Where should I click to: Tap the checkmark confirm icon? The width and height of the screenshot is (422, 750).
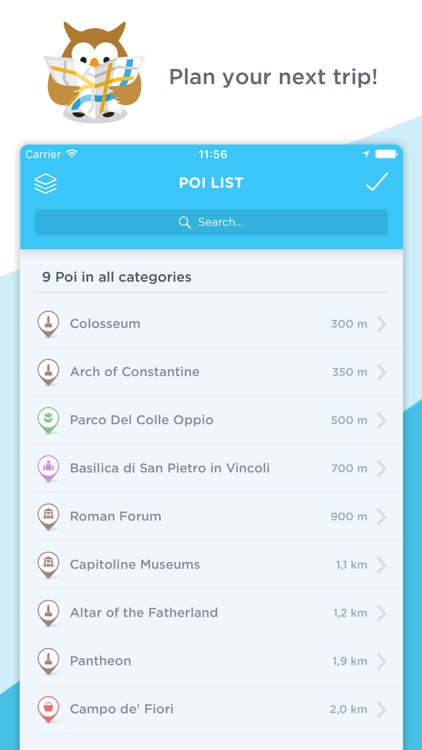377,182
